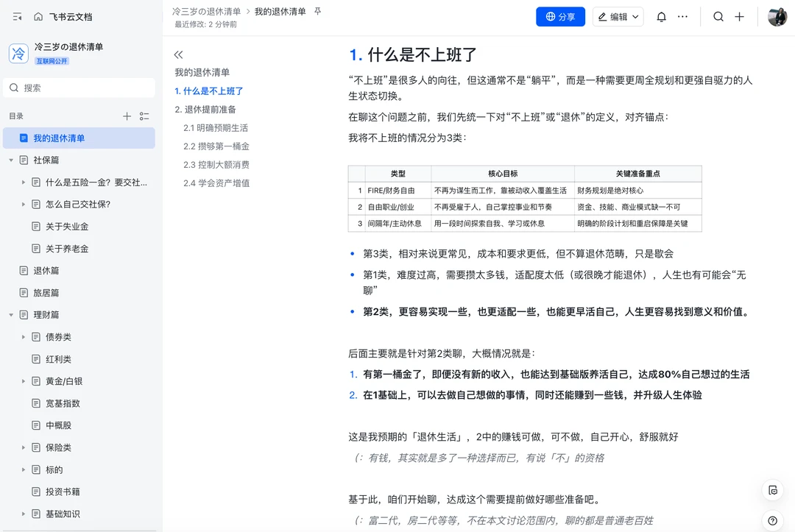The height and width of the screenshot is (532, 795).
Task: Open the 投资书籍 page
Action: (x=63, y=492)
